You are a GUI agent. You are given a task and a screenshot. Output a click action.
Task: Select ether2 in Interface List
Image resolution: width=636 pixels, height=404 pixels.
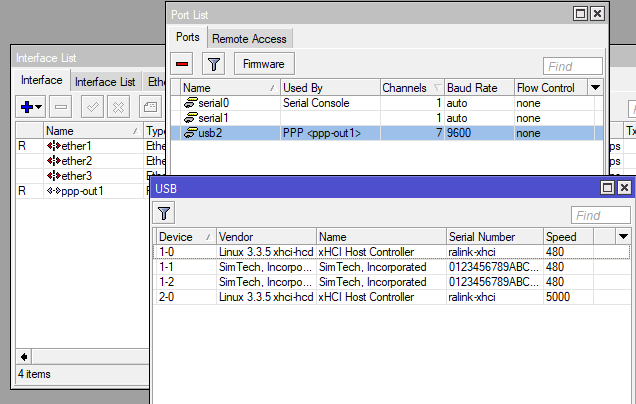pos(77,161)
